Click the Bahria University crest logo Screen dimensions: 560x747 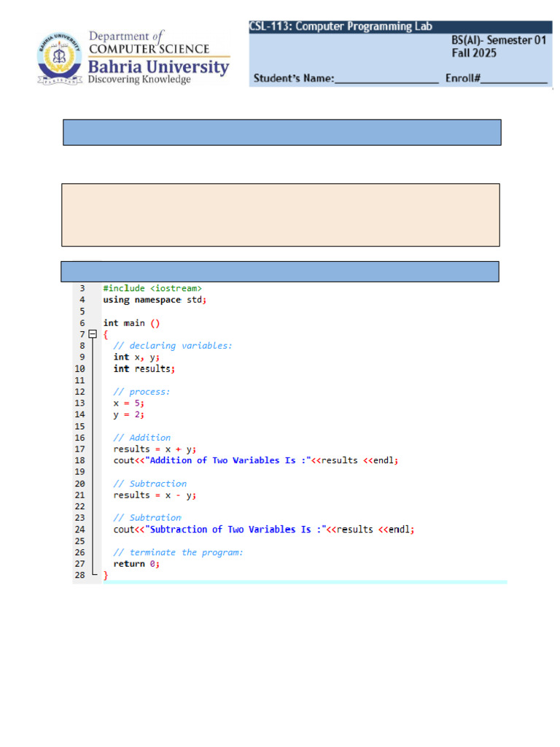coord(60,58)
